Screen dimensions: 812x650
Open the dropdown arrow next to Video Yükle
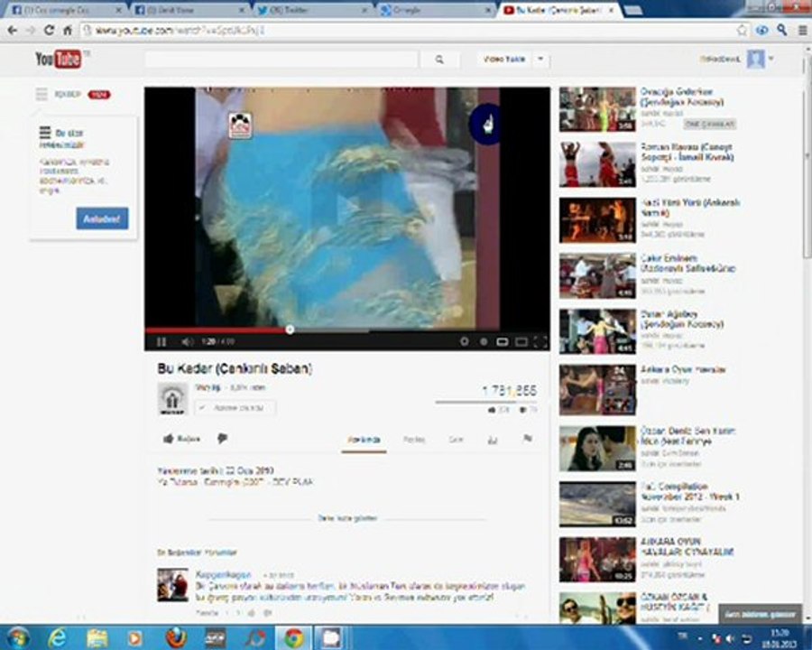click(540, 59)
